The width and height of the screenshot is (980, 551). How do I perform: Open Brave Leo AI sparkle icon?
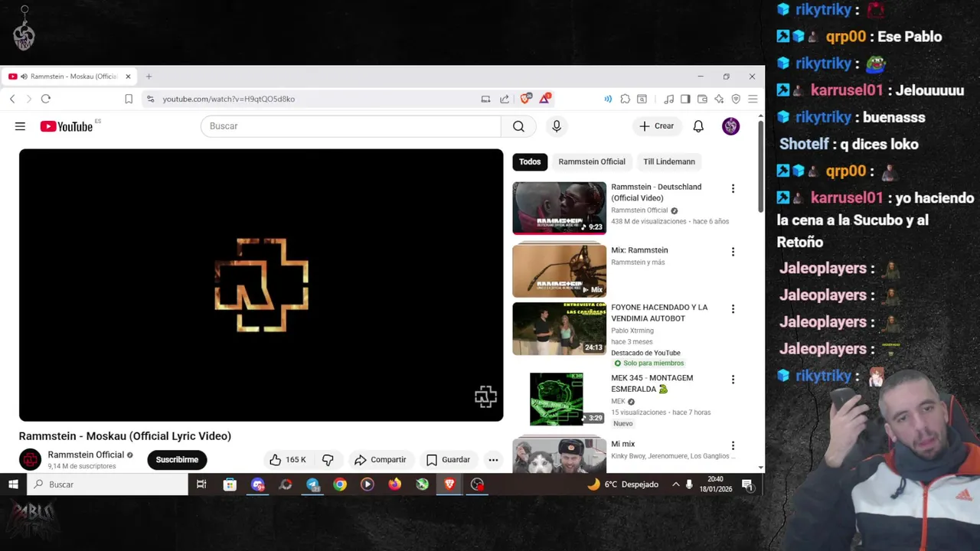pos(719,99)
